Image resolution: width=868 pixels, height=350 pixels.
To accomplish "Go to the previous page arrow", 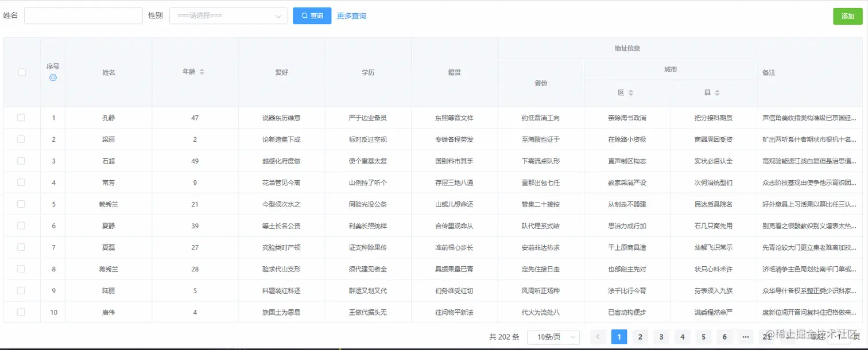I will (598, 337).
